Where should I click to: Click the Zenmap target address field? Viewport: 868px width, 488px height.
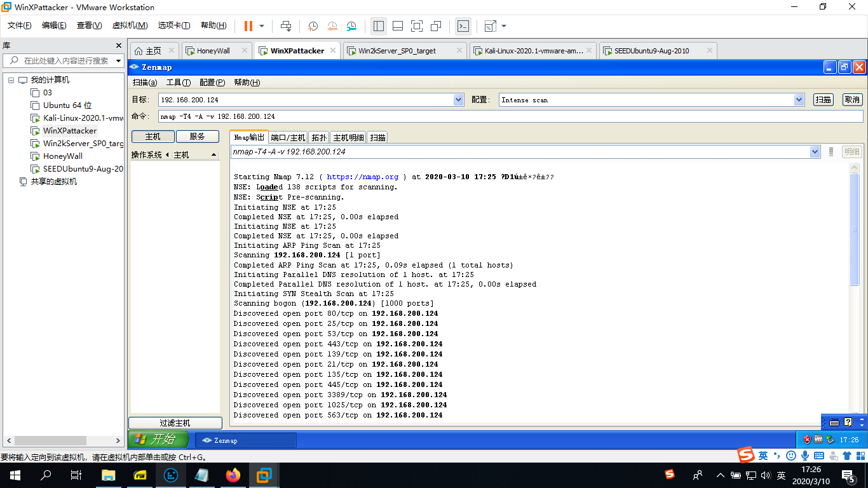point(306,100)
